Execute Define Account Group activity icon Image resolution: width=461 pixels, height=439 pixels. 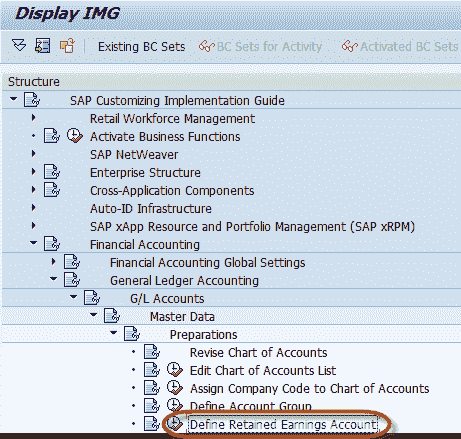175,405
